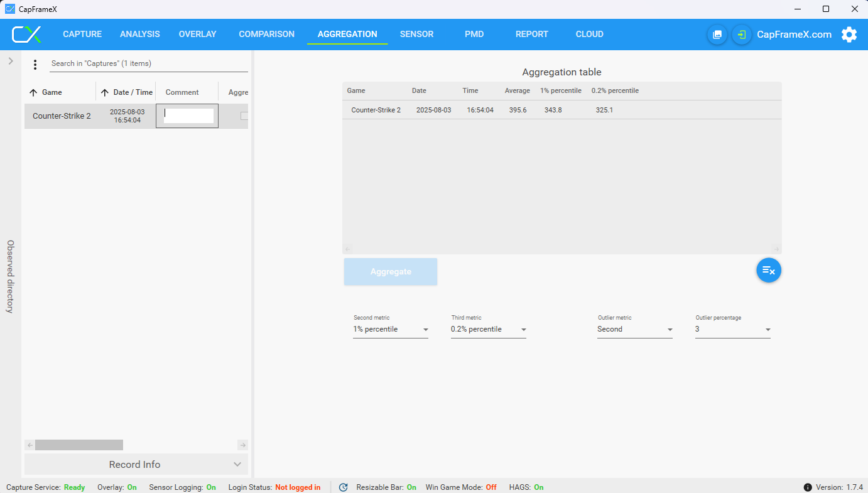
Task: Open the REPORT tab
Action: (532, 35)
